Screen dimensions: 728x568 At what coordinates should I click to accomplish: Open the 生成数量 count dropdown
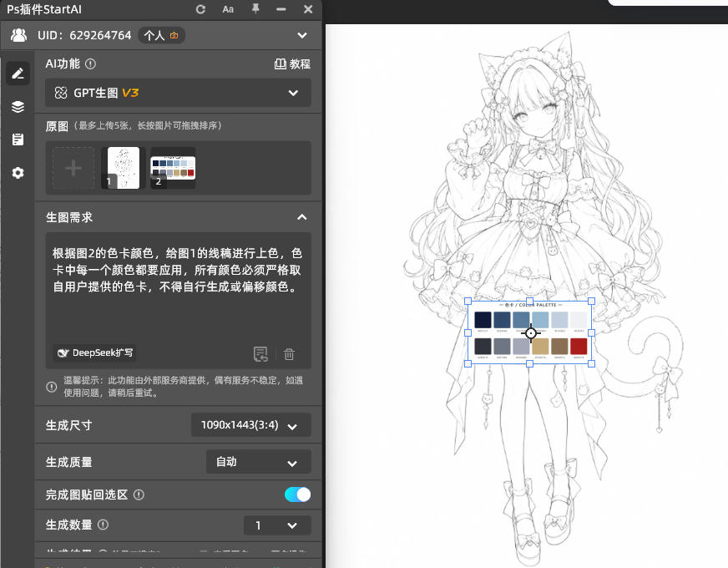[x=277, y=525]
